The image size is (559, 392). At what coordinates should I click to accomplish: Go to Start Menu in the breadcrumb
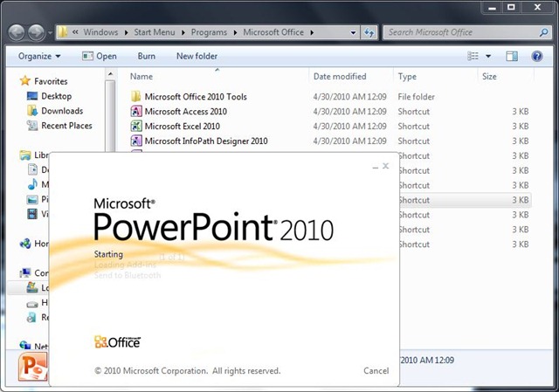click(155, 32)
